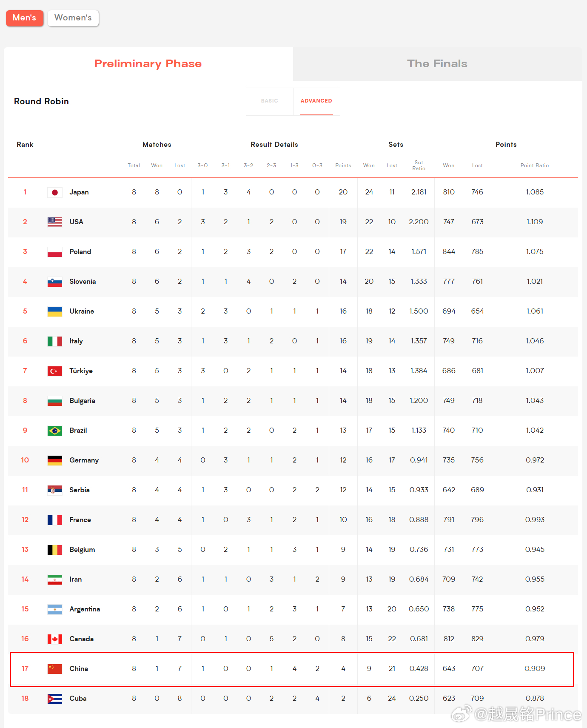Click the Point Ratio column header
Viewport: 587px width, 728px height.
(x=535, y=166)
